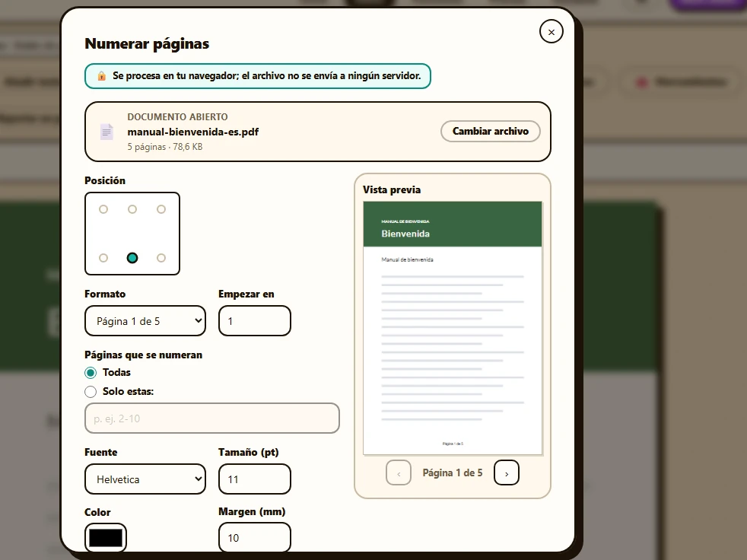The image size is (747, 560).
Task: Click the '5 páginas · 78,6 KB' text
Action: (165, 147)
